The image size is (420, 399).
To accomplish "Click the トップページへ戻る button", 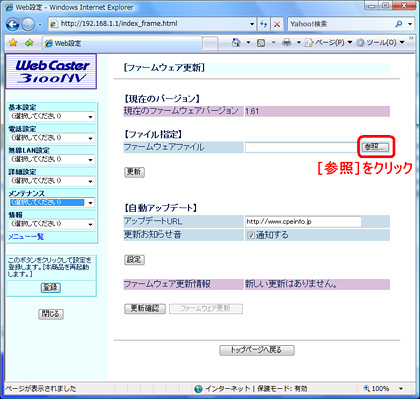I will tap(257, 350).
